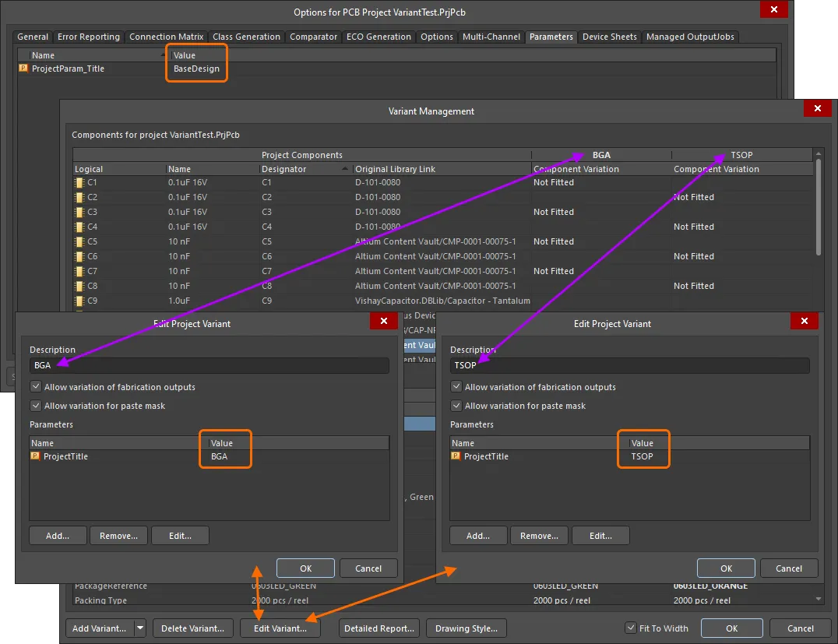Screen dimensions: 838x644
Task: Switch to the Multi-Channel tab
Action: point(491,37)
